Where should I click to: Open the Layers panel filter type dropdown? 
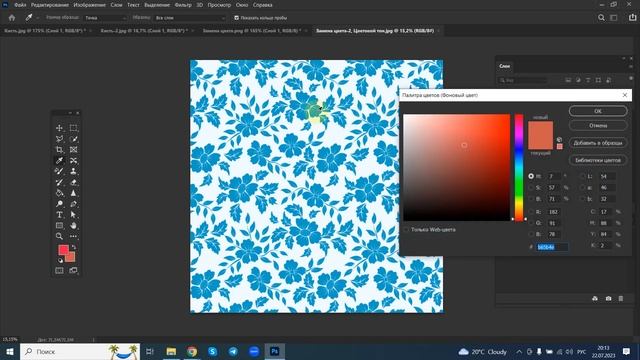pos(523,80)
